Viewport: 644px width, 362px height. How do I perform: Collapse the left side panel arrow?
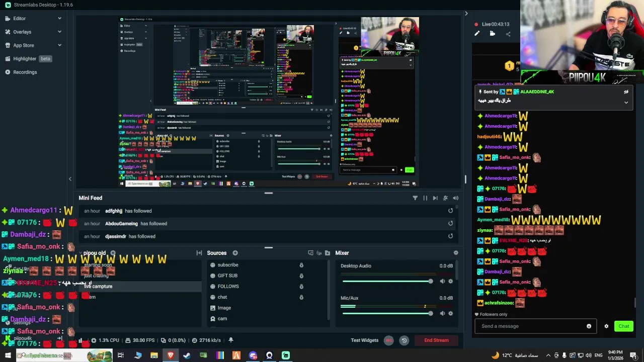[70, 179]
